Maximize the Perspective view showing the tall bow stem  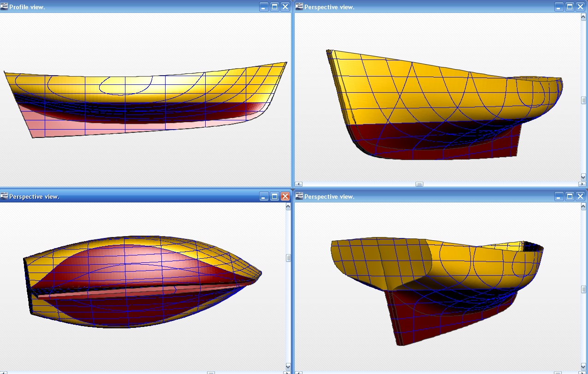[570, 6]
